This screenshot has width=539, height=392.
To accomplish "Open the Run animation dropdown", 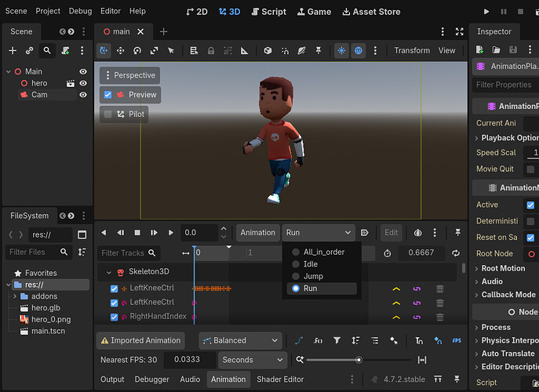I will click(x=319, y=233).
